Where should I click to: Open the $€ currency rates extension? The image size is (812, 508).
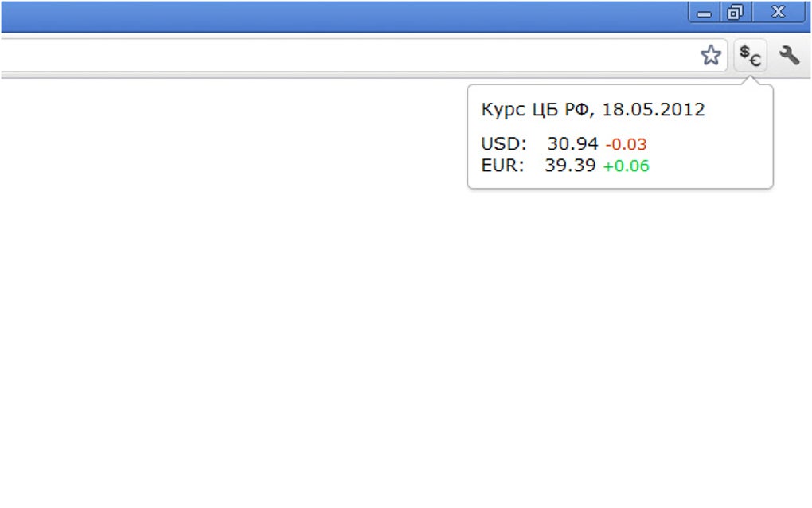pyautogui.click(x=750, y=56)
